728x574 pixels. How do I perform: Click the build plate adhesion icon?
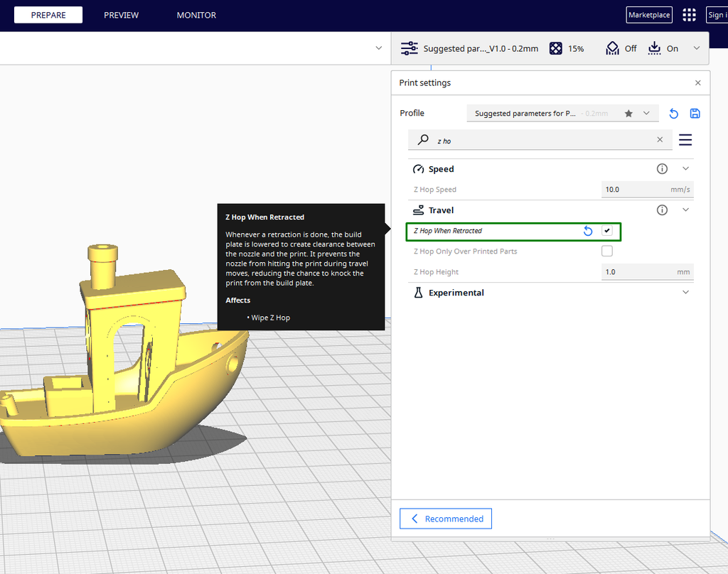point(654,48)
